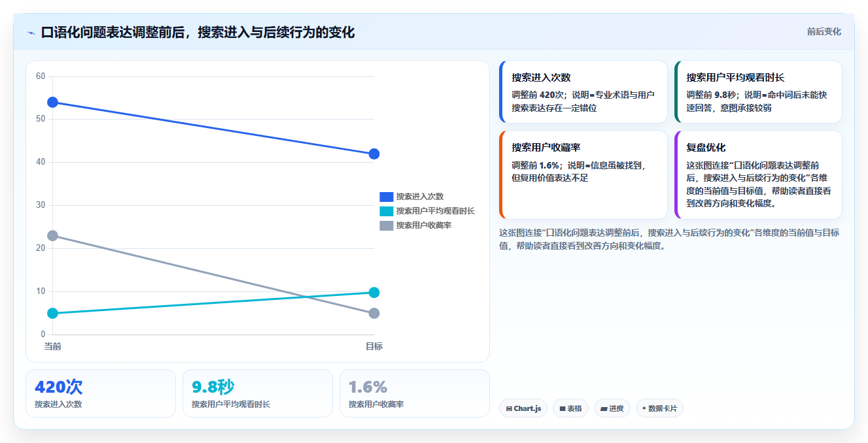Open the 1.6% stat card
868x443 pixels.
(415, 393)
